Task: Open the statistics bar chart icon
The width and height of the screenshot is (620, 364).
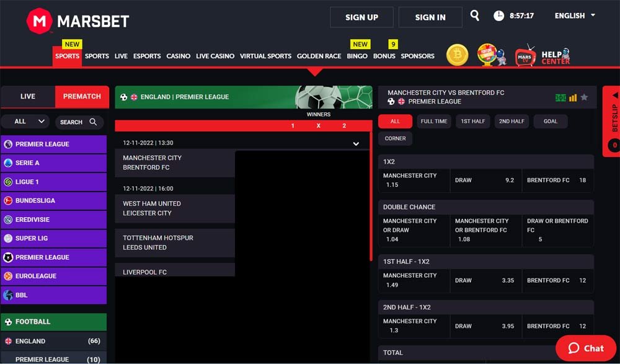Action: [x=573, y=98]
